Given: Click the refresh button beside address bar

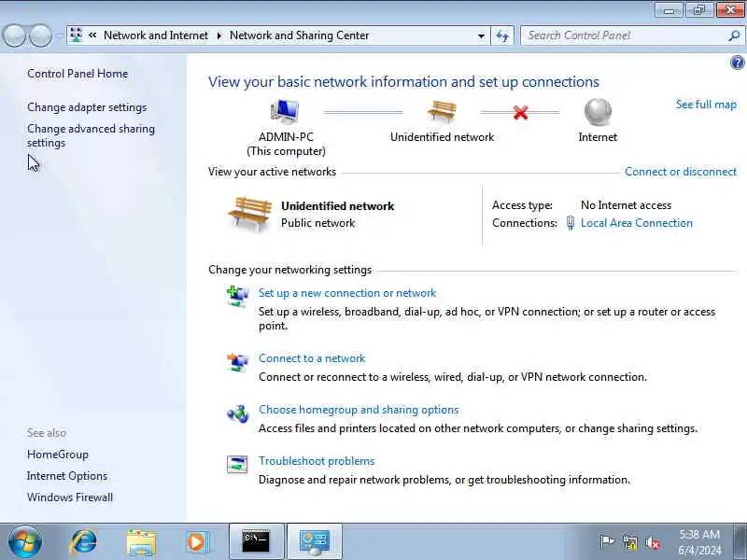Looking at the screenshot, I should (502, 35).
